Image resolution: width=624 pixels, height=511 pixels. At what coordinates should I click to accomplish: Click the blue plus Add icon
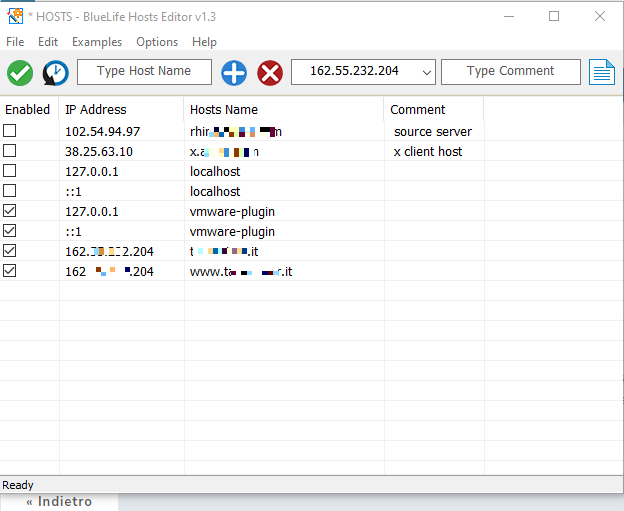click(x=234, y=73)
